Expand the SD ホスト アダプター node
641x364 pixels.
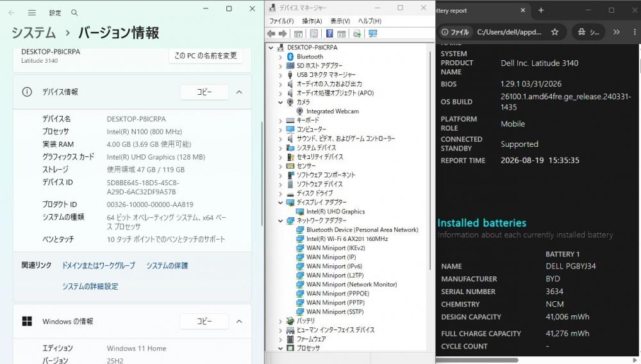click(x=281, y=66)
